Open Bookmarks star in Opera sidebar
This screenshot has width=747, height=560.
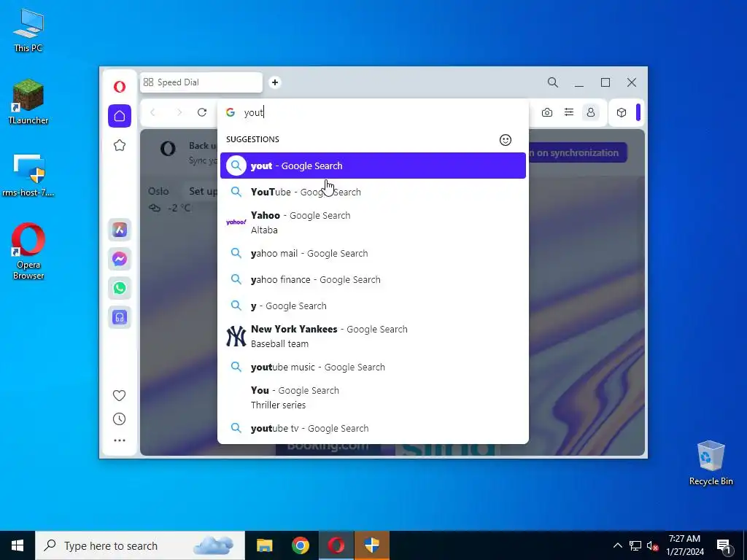[120, 145]
